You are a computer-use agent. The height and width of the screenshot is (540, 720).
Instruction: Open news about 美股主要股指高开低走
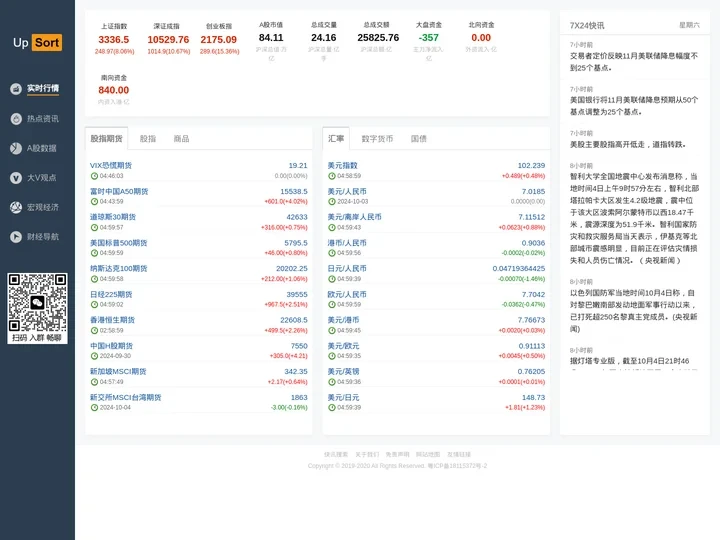pyautogui.click(x=628, y=145)
